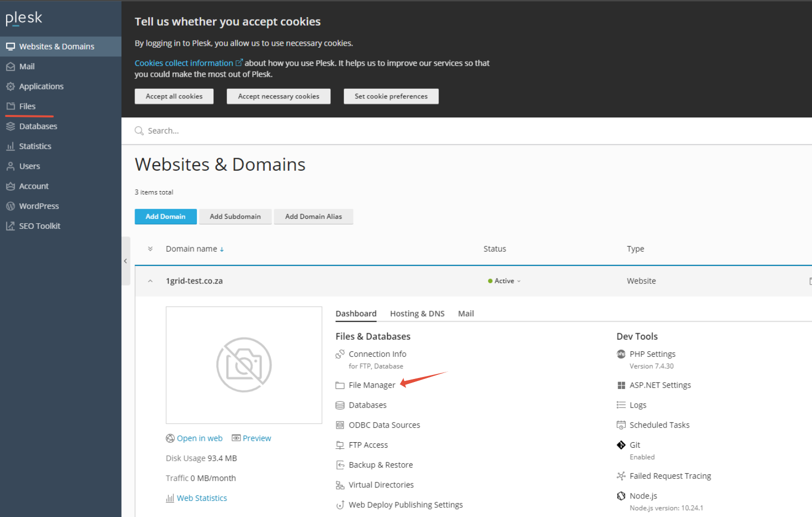This screenshot has width=812, height=517.
Task: Click the Account sidebar icon
Action: 10,186
